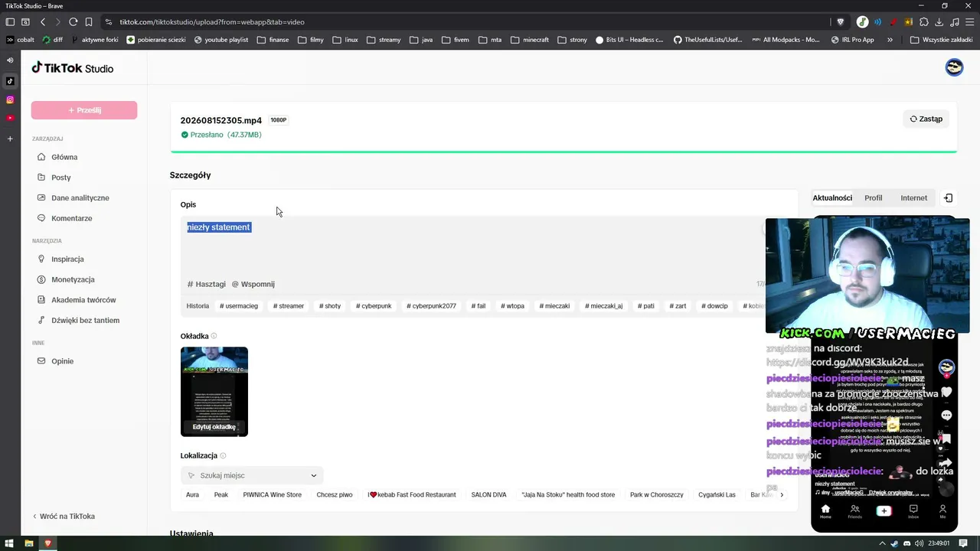Viewport: 980px width, 551px height.
Task: Add the cyberpunk2077 hashtag suggestion
Action: (x=432, y=306)
